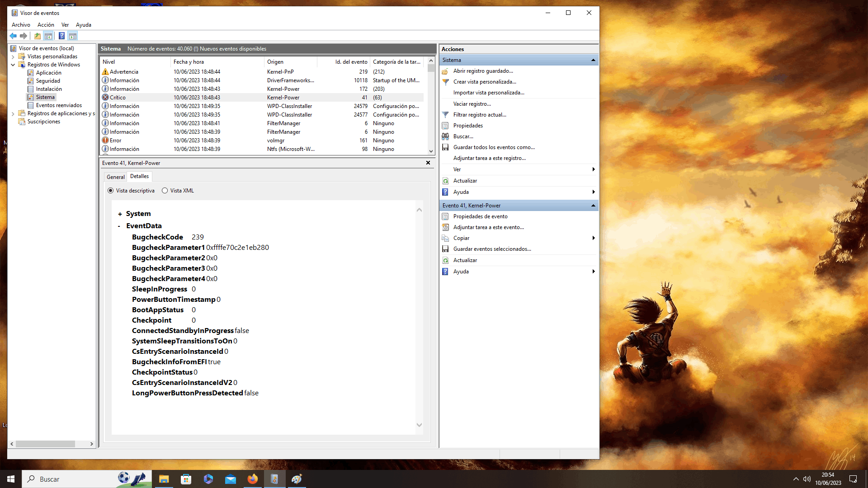This screenshot has width=868, height=488.
Task: Click Adjuntar tarea a este evento icon
Action: [x=445, y=228]
